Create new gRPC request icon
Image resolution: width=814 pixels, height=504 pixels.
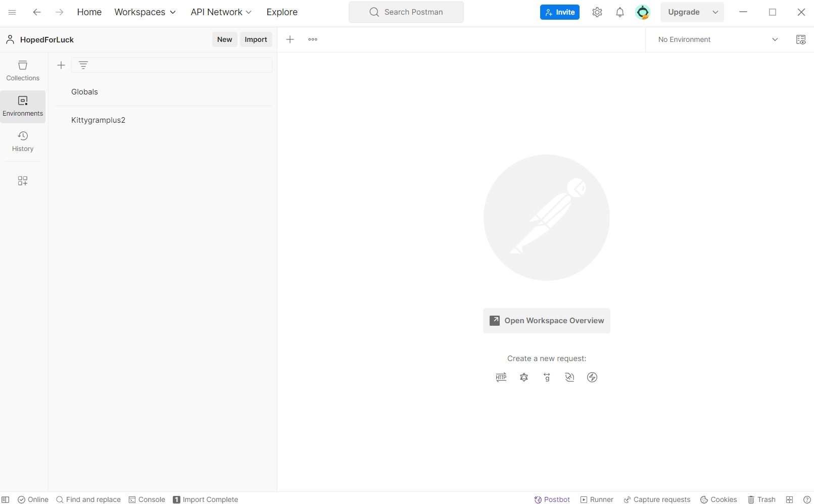tap(547, 377)
